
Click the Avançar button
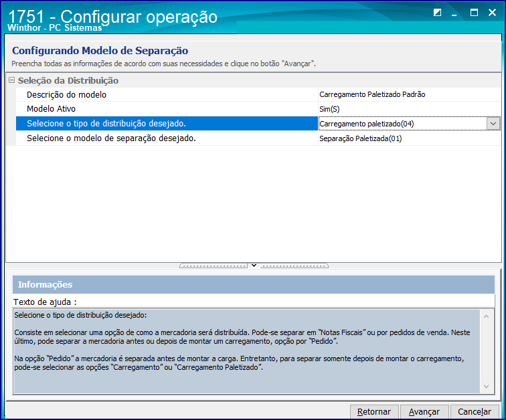[424, 411]
